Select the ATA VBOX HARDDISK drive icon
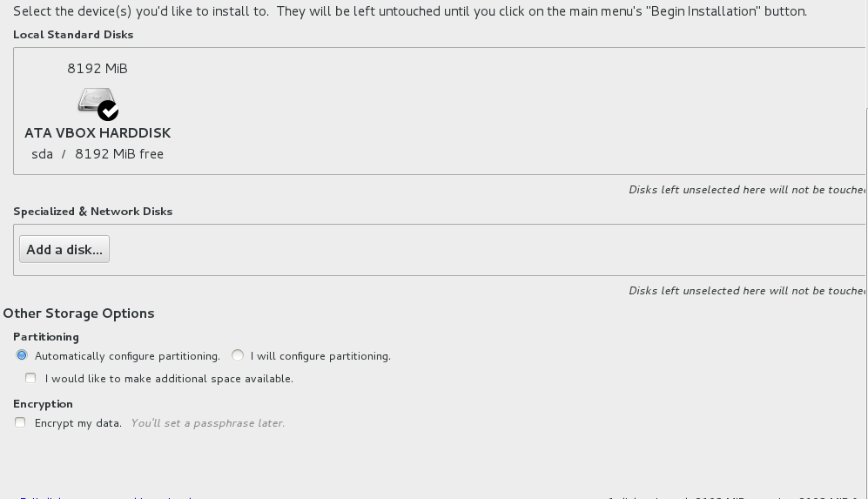 coord(96,100)
